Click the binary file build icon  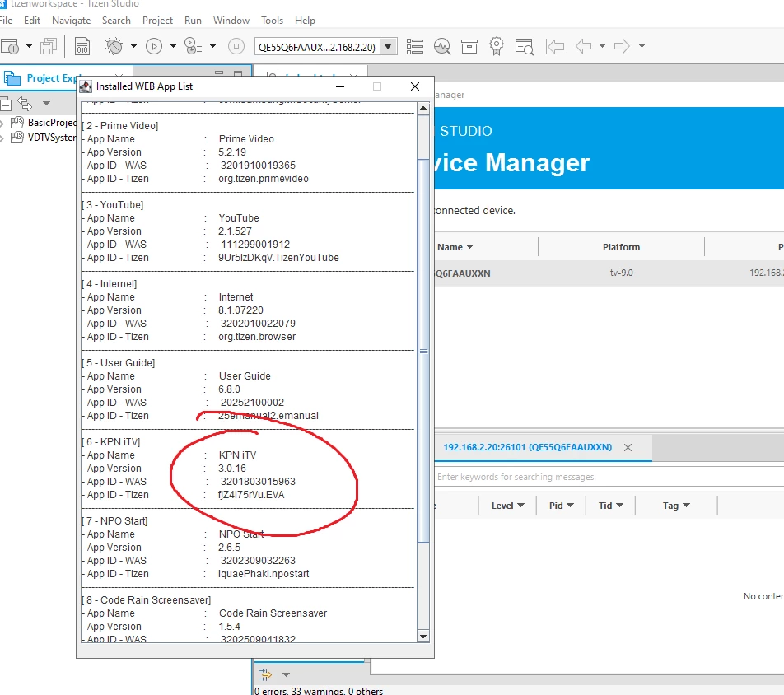point(82,46)
